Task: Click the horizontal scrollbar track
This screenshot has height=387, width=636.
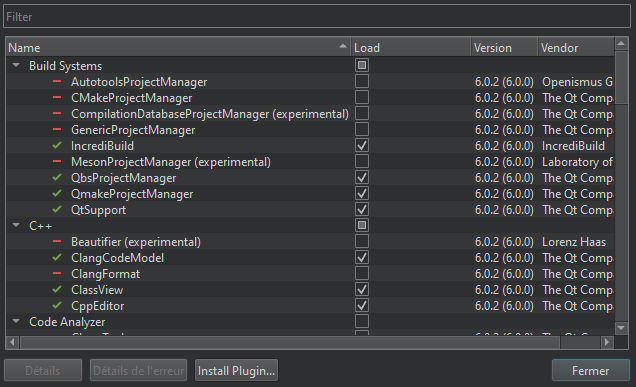Action: point(580,342)
